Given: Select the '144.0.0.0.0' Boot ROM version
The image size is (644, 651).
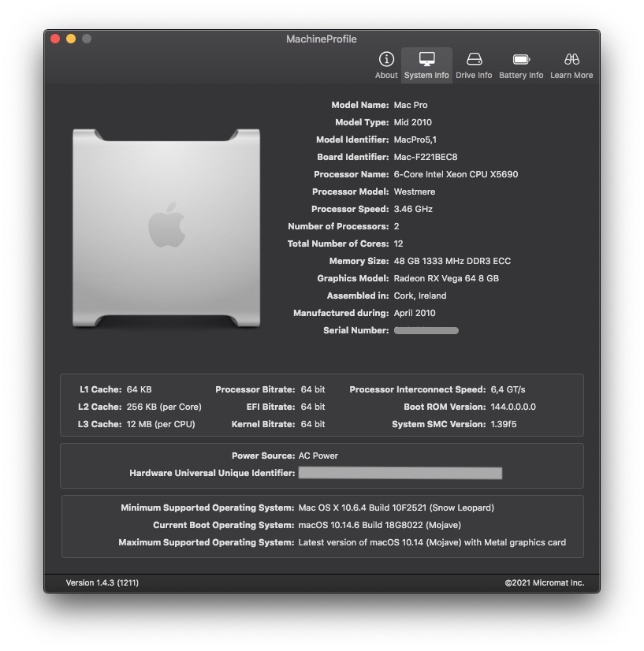Looking at the screenshot, I should click(513, 407).
